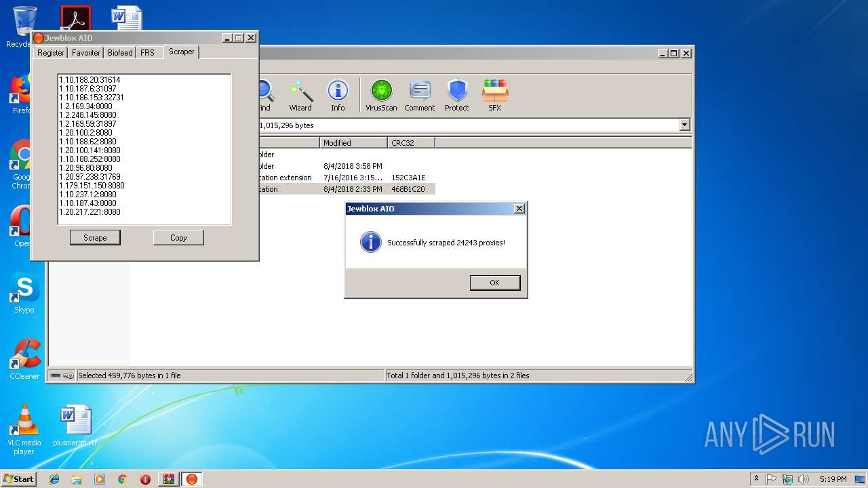Image resolution: width=868 pixels, height=488 pixels.
Task: Create SFX archive via toolbar icon
Action: click(495, 96)
